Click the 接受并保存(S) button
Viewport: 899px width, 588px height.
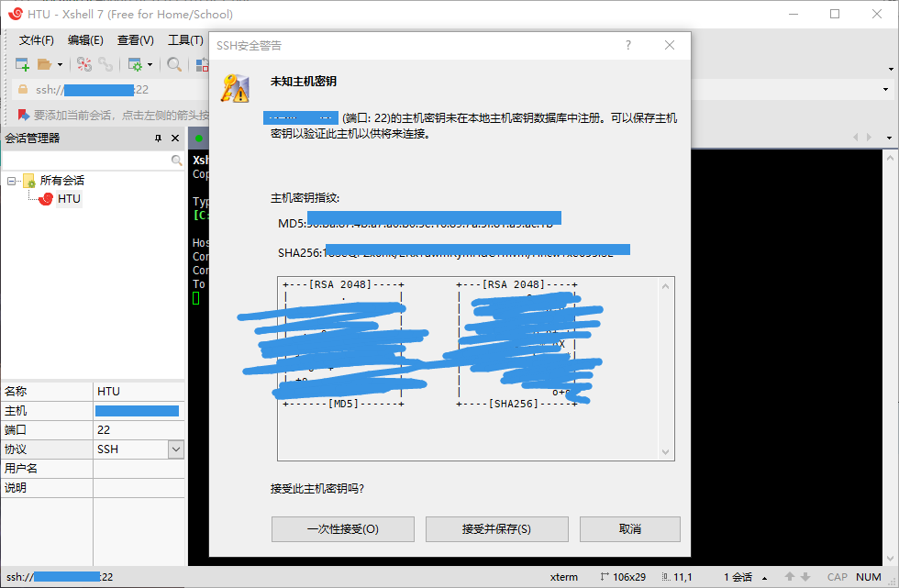tap(496, 529)
